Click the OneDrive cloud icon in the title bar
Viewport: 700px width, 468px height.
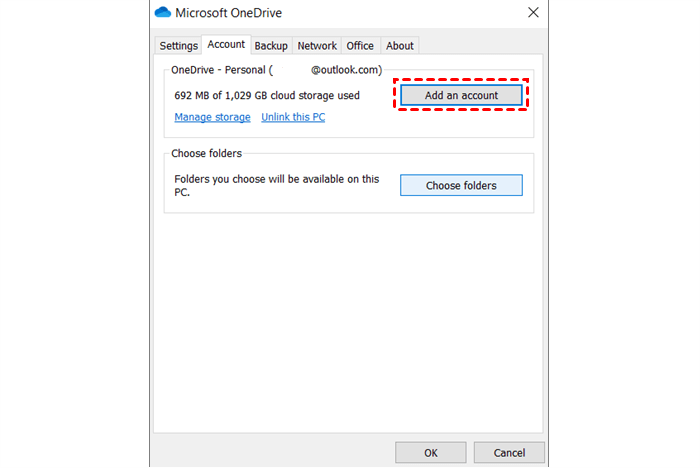(163, 13)
